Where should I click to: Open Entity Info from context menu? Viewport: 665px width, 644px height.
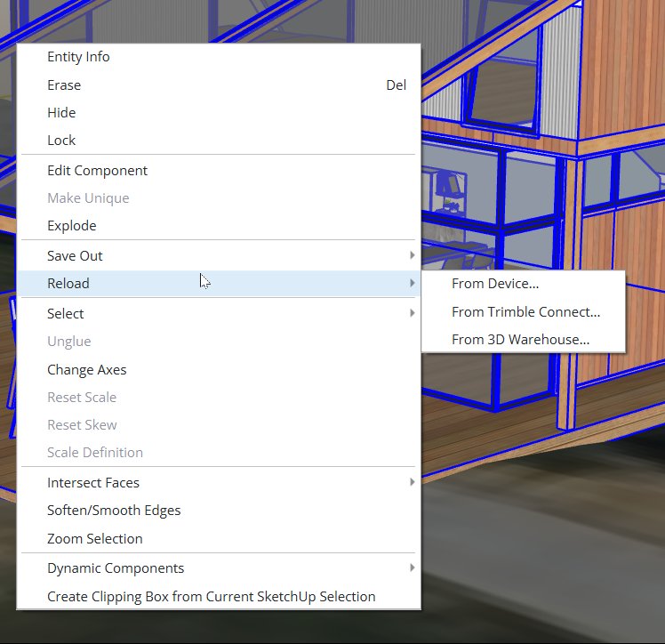point(78,57)
